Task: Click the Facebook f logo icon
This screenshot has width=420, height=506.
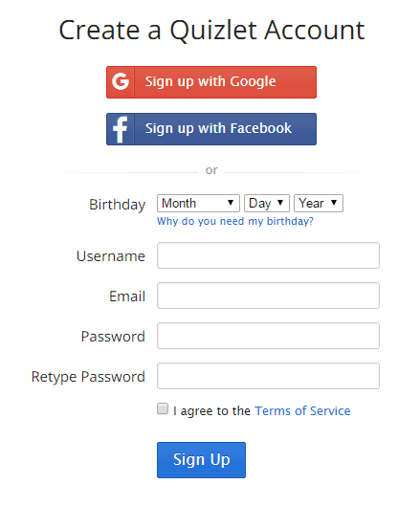Action: pyautogui.click(x=121, y=129)
